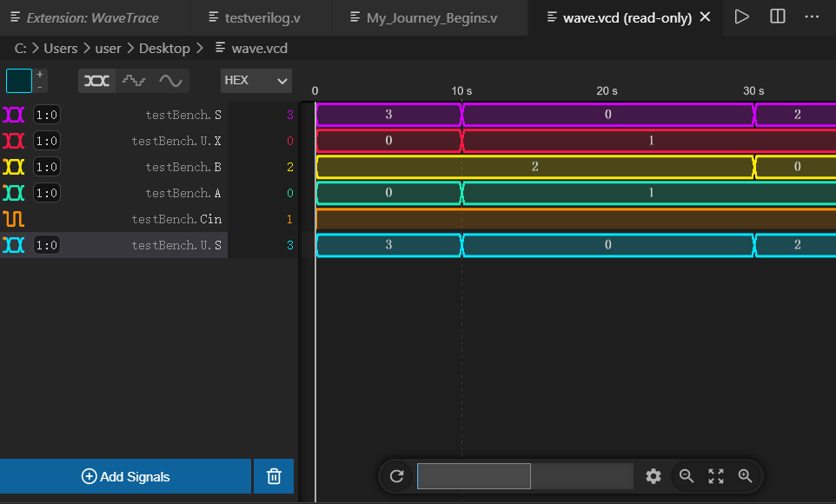Image resolution: width=836 pixels, height=504 pixels.
Task: Click the testBench.S waveform segment valued 3
Action: pyautogui.click(x=388, y=115)
